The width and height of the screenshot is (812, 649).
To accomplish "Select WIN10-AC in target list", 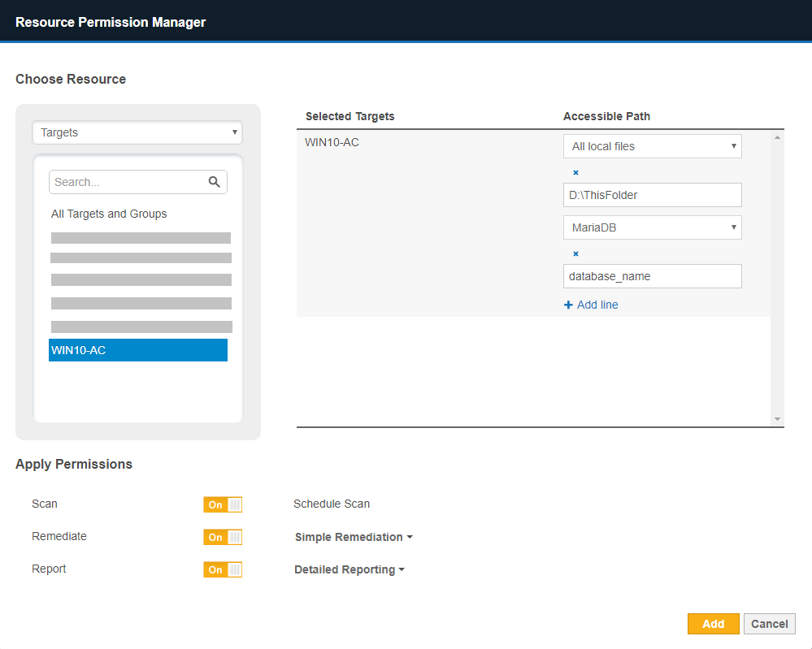I will click(x=137, y=350).
